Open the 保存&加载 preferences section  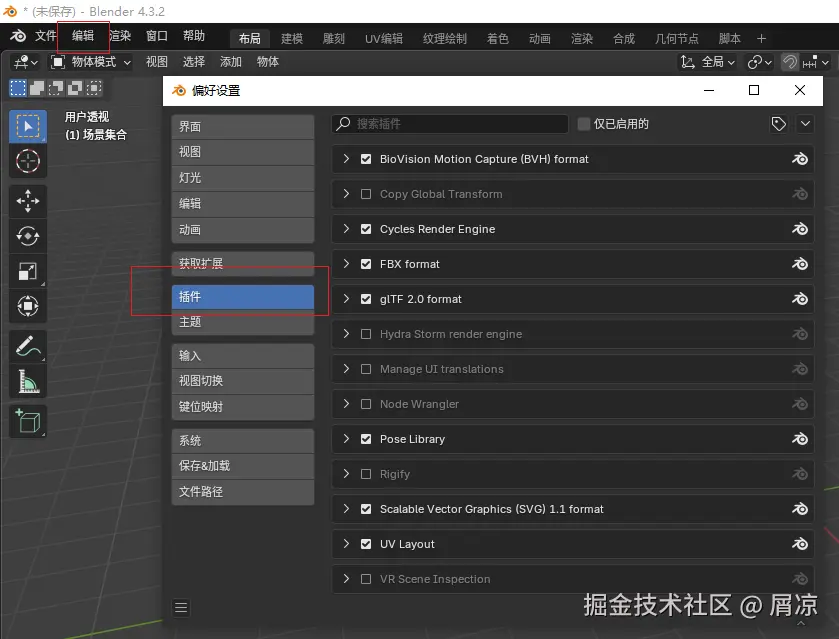point(243,466)
